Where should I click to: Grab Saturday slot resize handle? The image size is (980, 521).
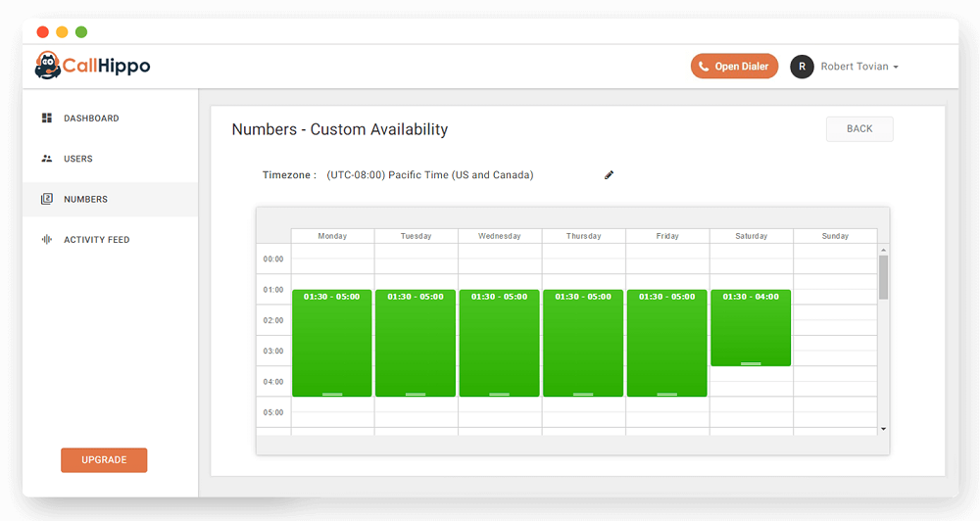[751, 363]
